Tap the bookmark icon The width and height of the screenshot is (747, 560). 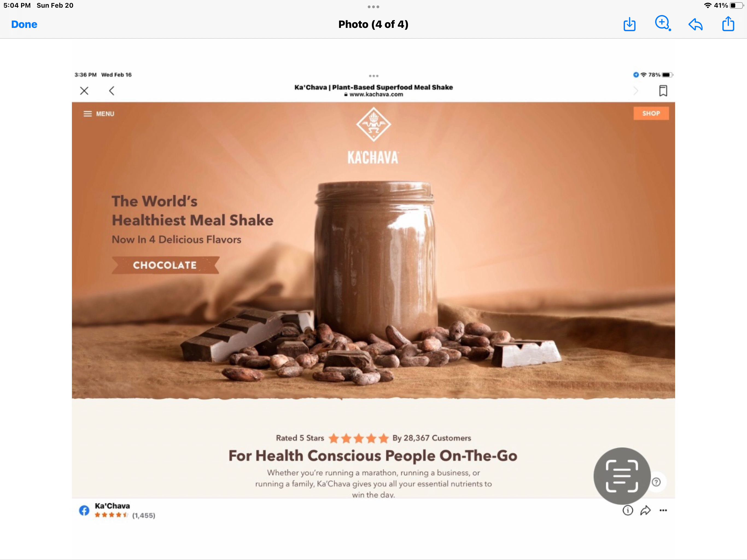pyautogui.click(x=663, y=91)
